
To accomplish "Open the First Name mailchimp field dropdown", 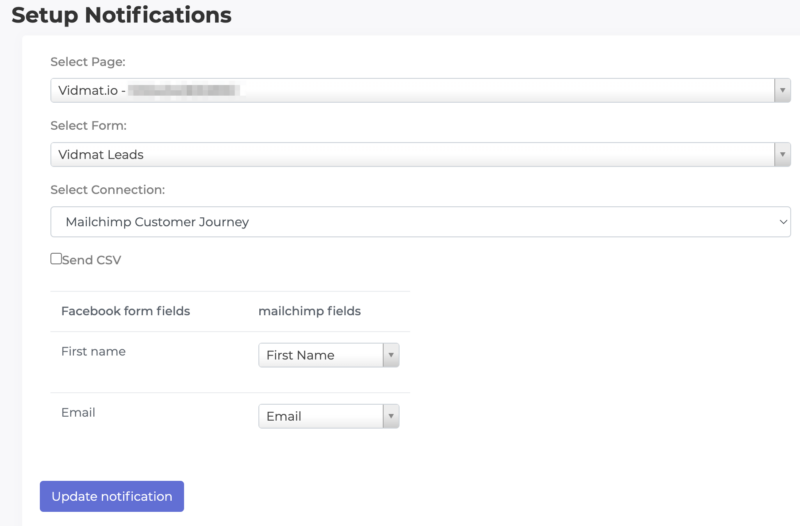I will [x=329, y=355].
